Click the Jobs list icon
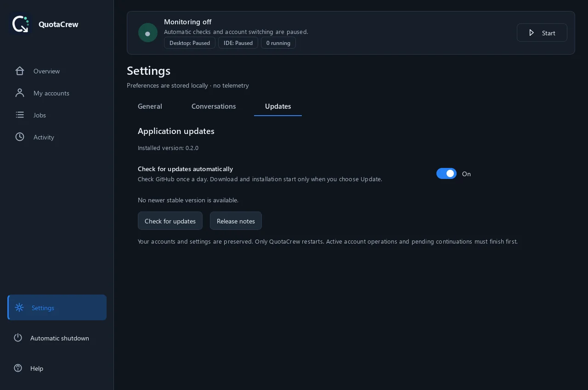The width and height of the screenshot is (588, 390). point(20,115)
